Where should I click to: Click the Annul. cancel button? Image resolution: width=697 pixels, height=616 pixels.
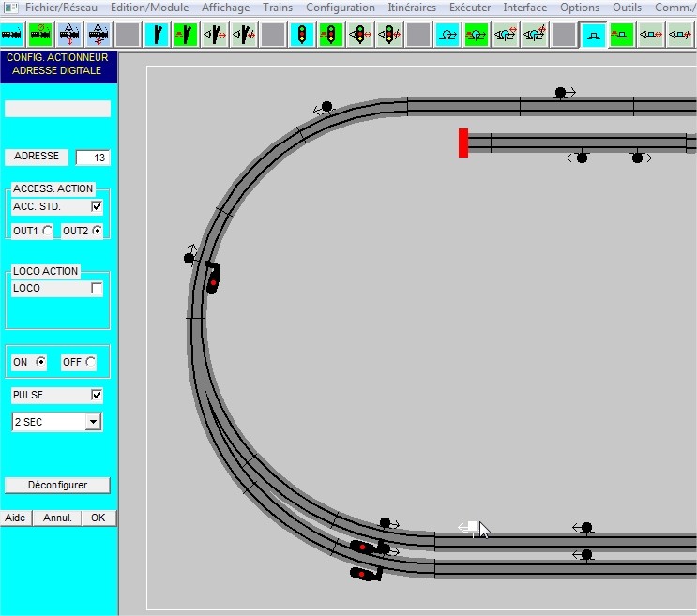pyautogui.click(x=57, y=518)
